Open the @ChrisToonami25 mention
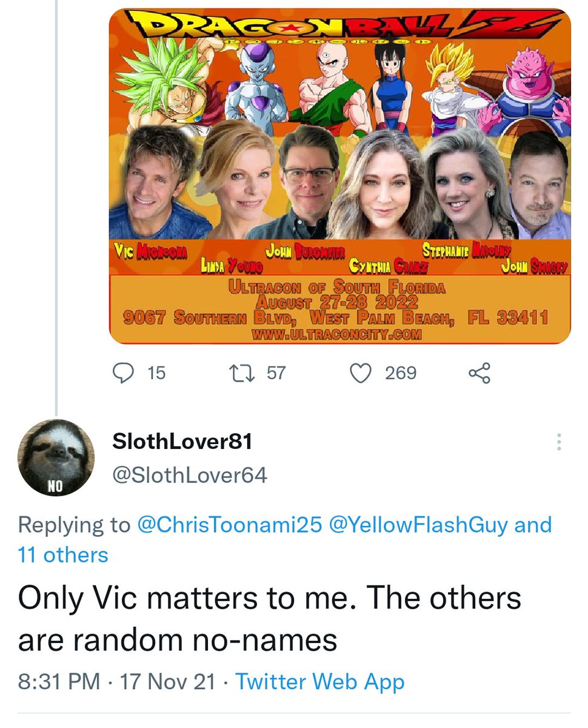588x728 pixels. [230, 525]
